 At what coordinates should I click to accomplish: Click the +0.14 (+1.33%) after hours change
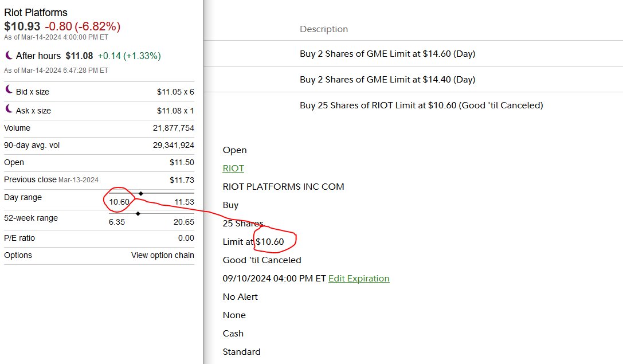tap(129, 56)
